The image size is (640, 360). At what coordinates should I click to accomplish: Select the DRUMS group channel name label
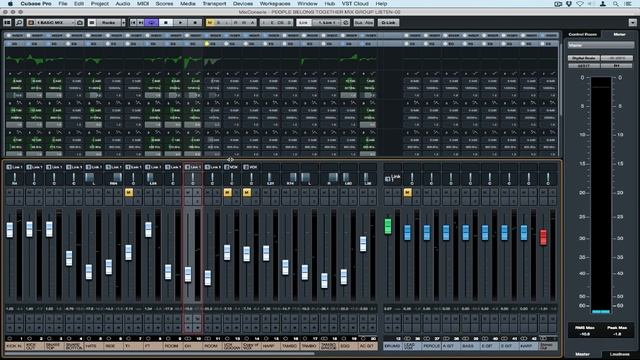[392, 346]
